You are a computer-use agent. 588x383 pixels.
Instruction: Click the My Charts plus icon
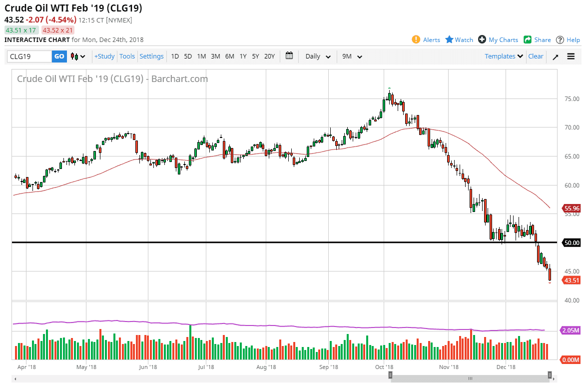coord(482,39)
